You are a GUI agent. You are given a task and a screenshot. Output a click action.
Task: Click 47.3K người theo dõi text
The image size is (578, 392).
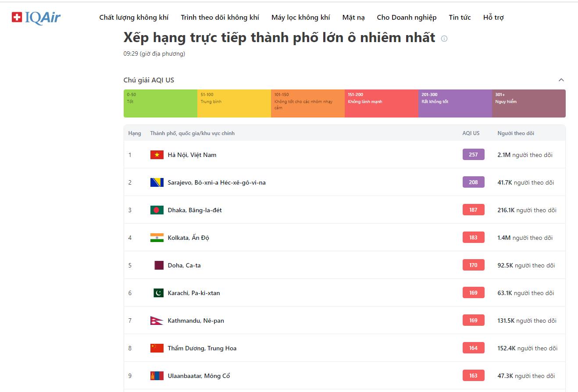tap(526, 376)
